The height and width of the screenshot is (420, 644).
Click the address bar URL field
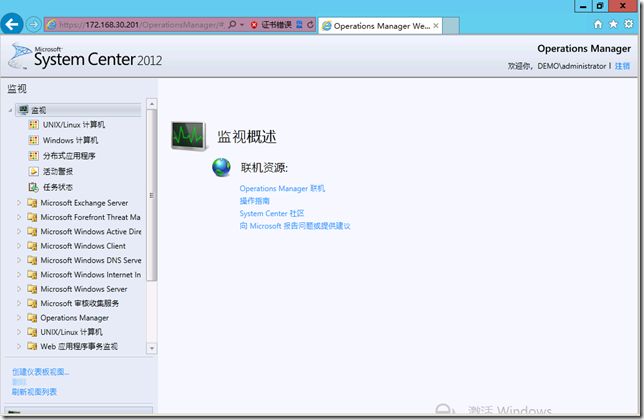142,25
